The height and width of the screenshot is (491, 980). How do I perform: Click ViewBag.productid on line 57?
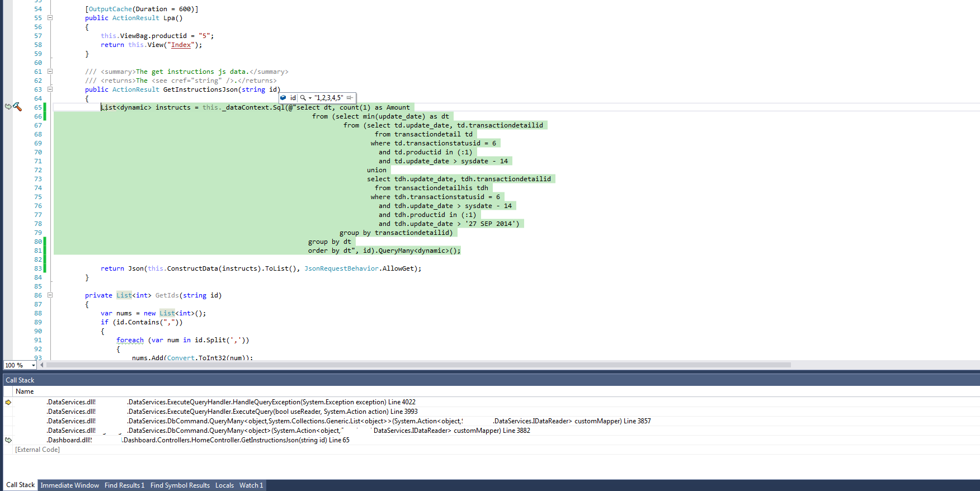point(153,36)
